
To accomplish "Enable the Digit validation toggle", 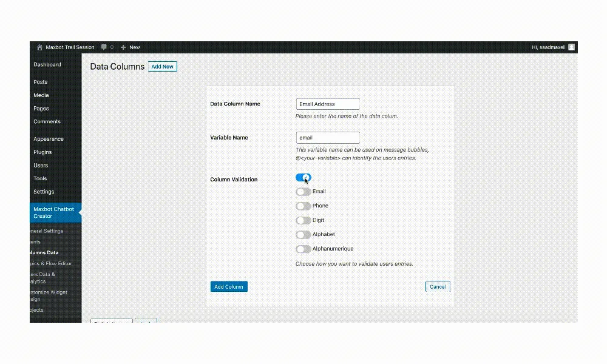I will (x=303, y=220).
